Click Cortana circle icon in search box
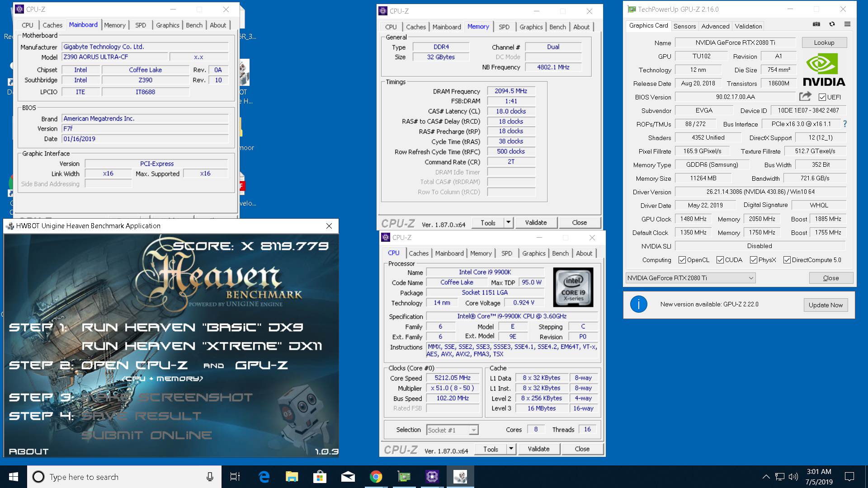Viewport: 868px width, 488px height. 38,477
